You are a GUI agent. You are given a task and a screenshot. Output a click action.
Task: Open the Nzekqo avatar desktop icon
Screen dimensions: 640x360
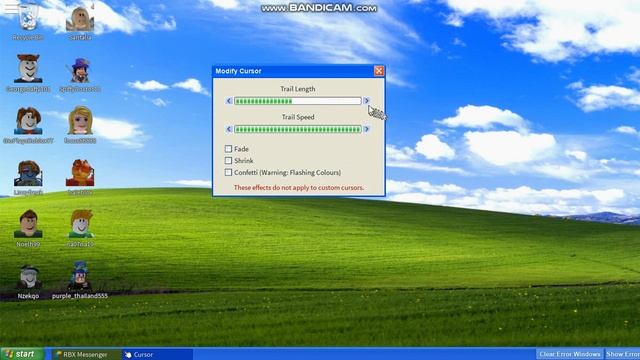coord(28,282)
